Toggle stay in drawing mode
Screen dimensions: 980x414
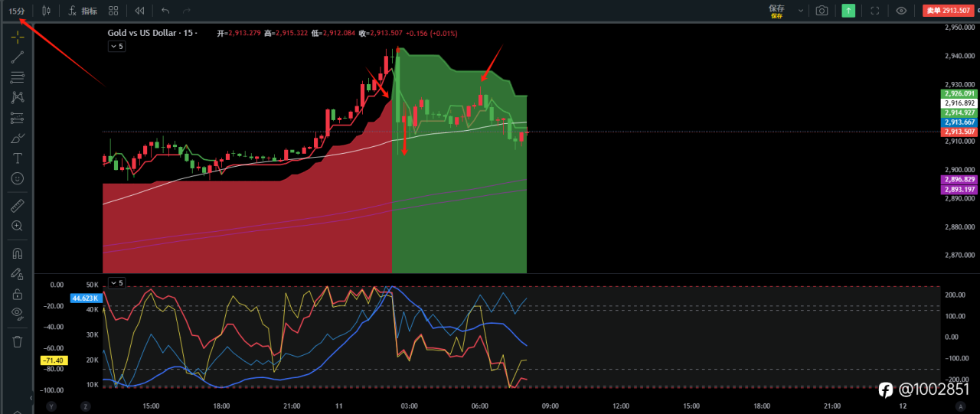pos(17,273)
